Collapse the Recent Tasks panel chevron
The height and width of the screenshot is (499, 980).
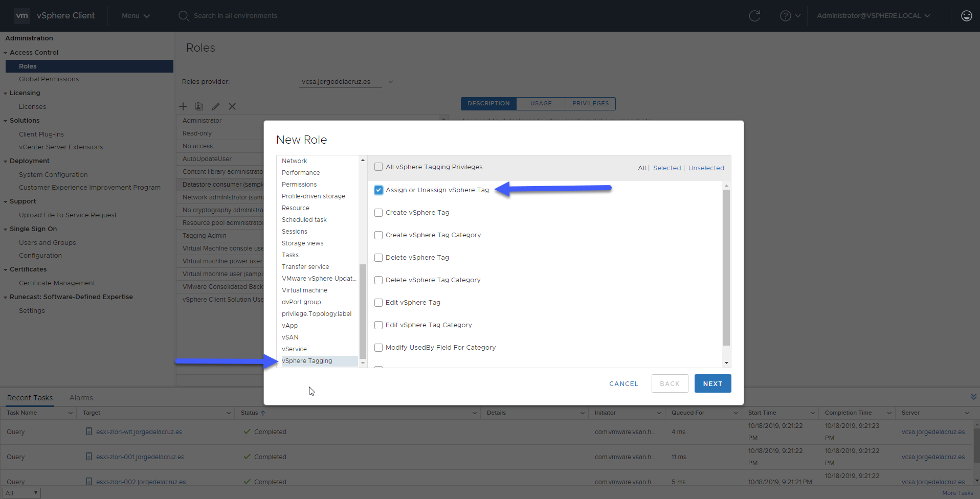pyautogui.click(x=973, y=397)
